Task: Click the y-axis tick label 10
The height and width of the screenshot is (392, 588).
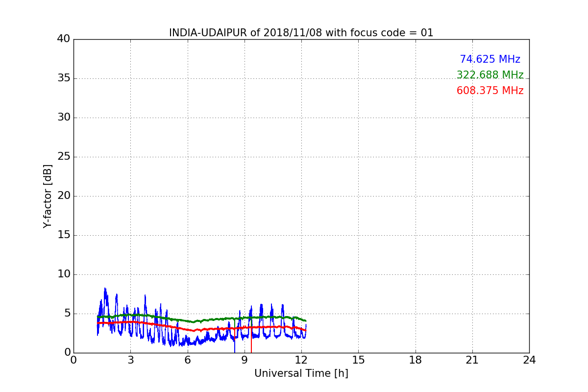Action: pos(64,274)
